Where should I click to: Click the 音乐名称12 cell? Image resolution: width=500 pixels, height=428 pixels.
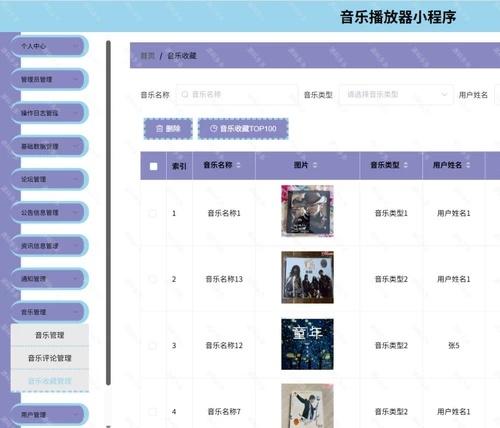tap(224, 346)
